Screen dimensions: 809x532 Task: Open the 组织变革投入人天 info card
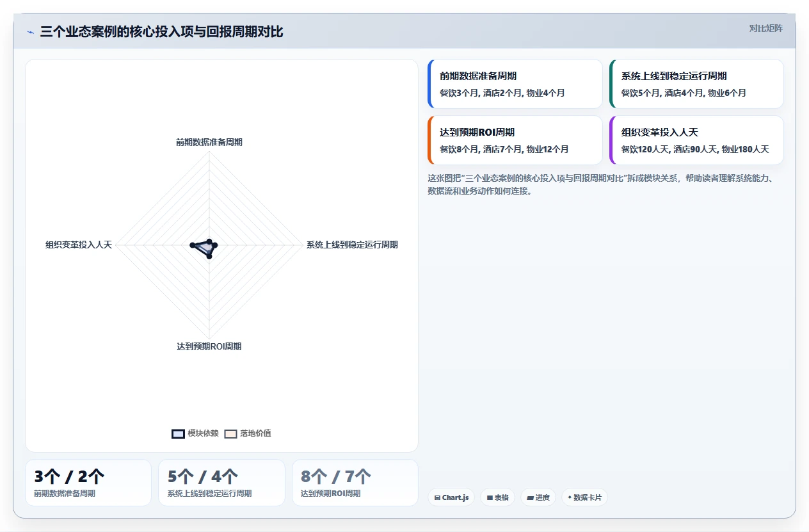(x=696, y=140)
